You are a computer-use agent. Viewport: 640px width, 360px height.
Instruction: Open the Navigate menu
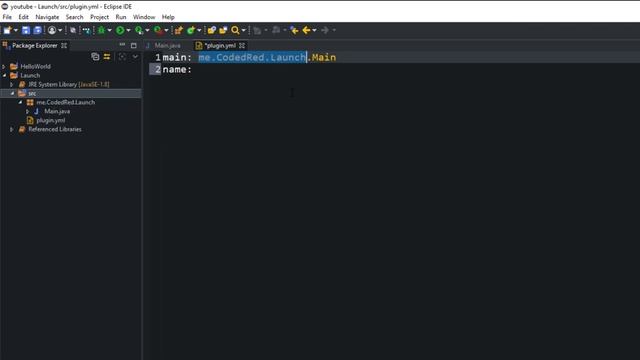point(47,17)
